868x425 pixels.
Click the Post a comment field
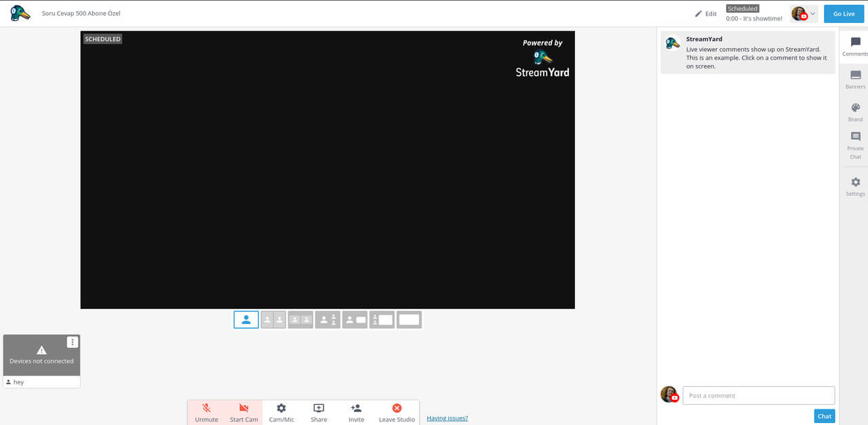click(x=759, y=395)
